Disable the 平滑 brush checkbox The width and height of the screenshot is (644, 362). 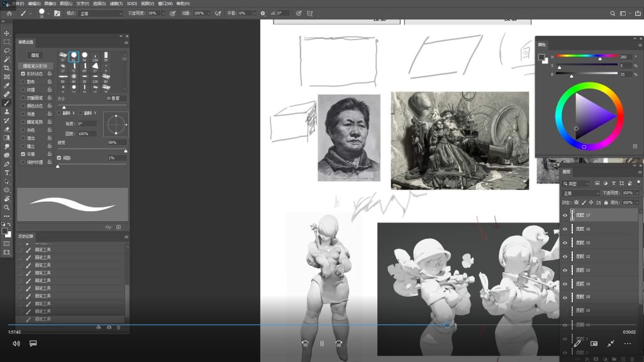tap(23, 154)
